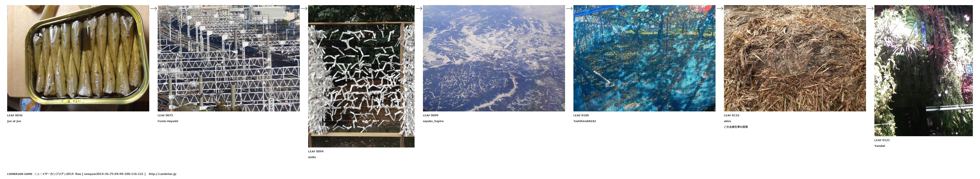Open the white paper fortunes photo
Screen dimensions: 980x179
[361, 76]
